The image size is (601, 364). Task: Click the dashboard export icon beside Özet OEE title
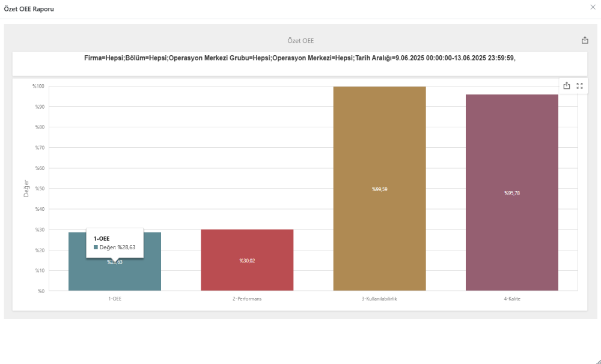pos(585,40)
